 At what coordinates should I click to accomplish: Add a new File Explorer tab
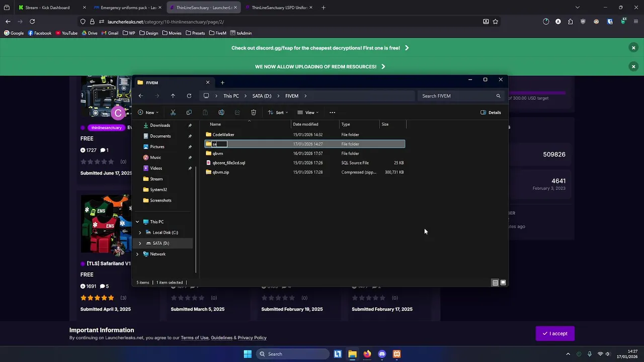pos(222,82)
